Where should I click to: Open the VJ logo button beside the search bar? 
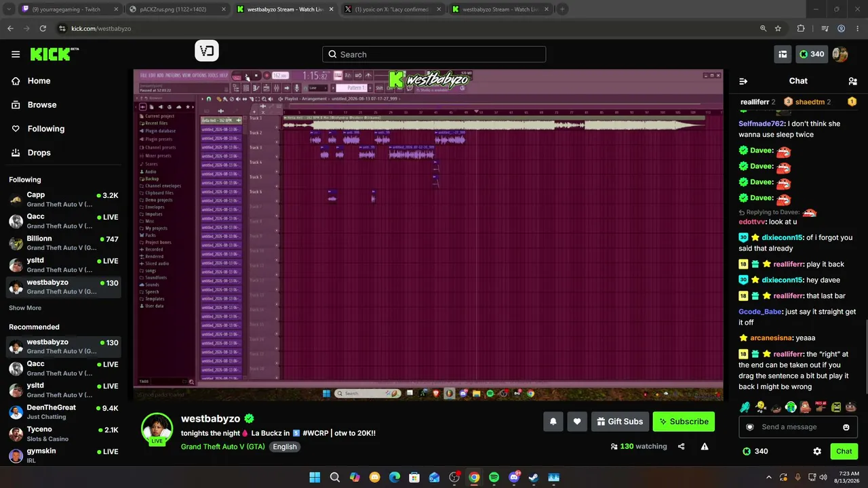click(207, 51)
